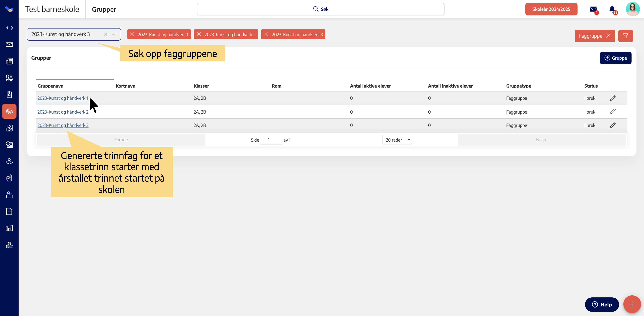
Task: Open the document sidebar icon
Action: tap(9, 212)
